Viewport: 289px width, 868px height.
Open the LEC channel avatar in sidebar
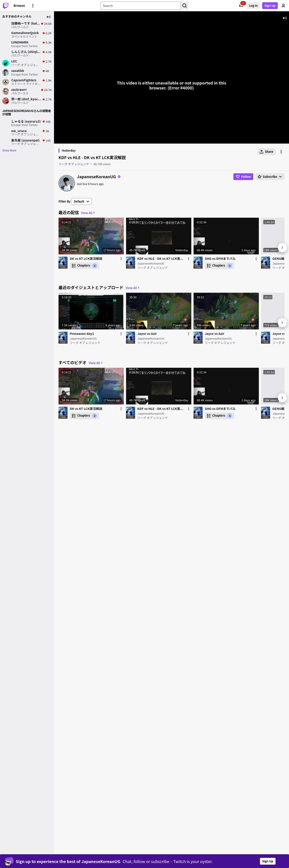[6, 63]
